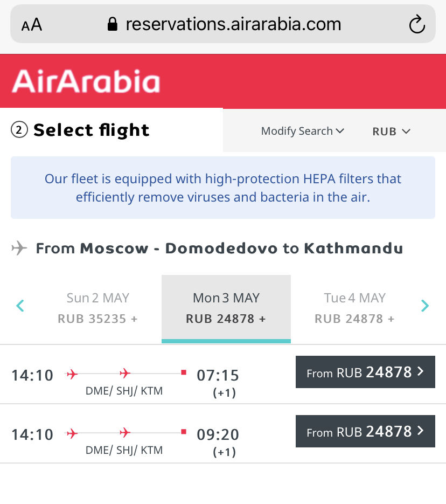Open the RUB currency dropdown
446x504 pixels.
pos(392,131)
